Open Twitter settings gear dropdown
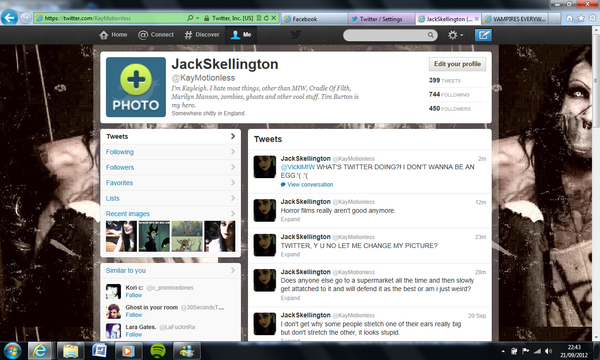 (x=455, y=35)
